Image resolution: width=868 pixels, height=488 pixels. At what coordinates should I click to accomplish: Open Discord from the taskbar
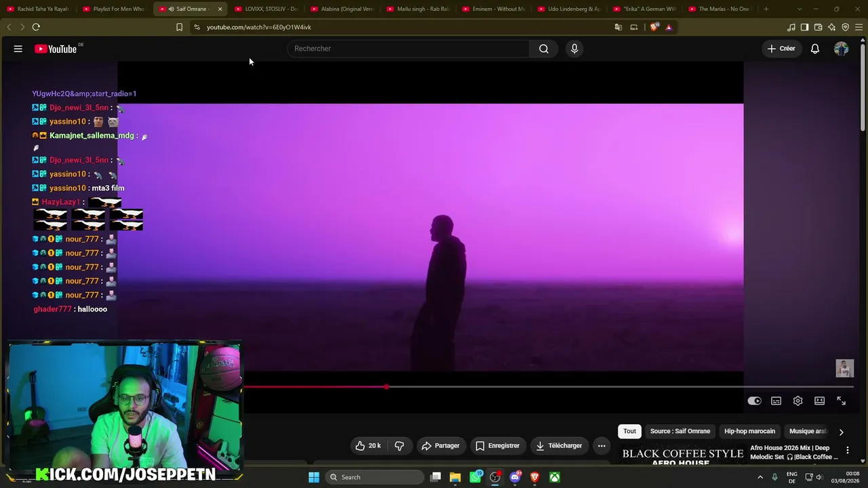tap(515, 477)
